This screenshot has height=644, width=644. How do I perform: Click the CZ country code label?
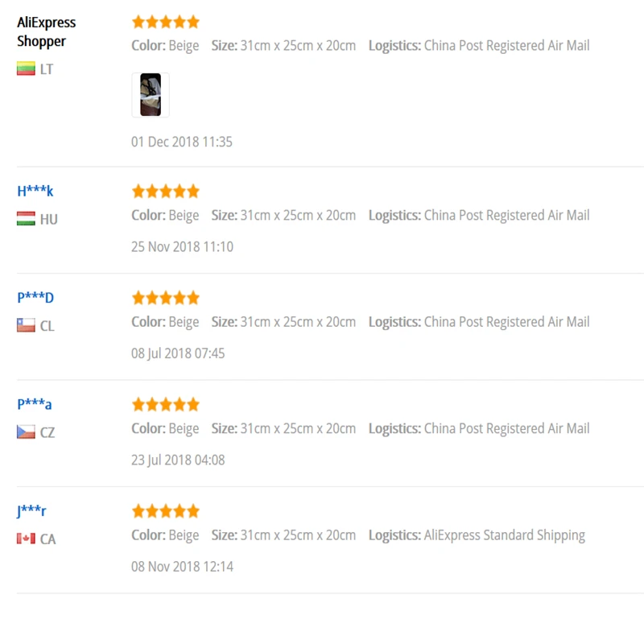click(47, 432)
